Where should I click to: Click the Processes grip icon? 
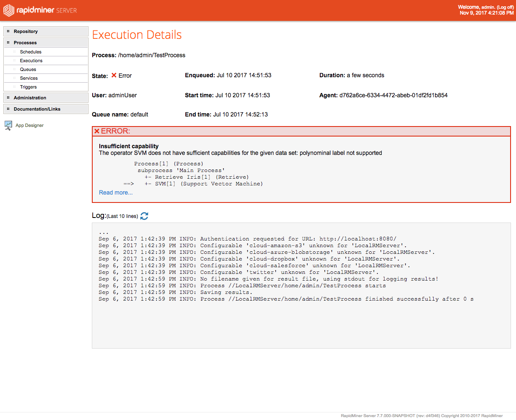[x=8, y=43]
